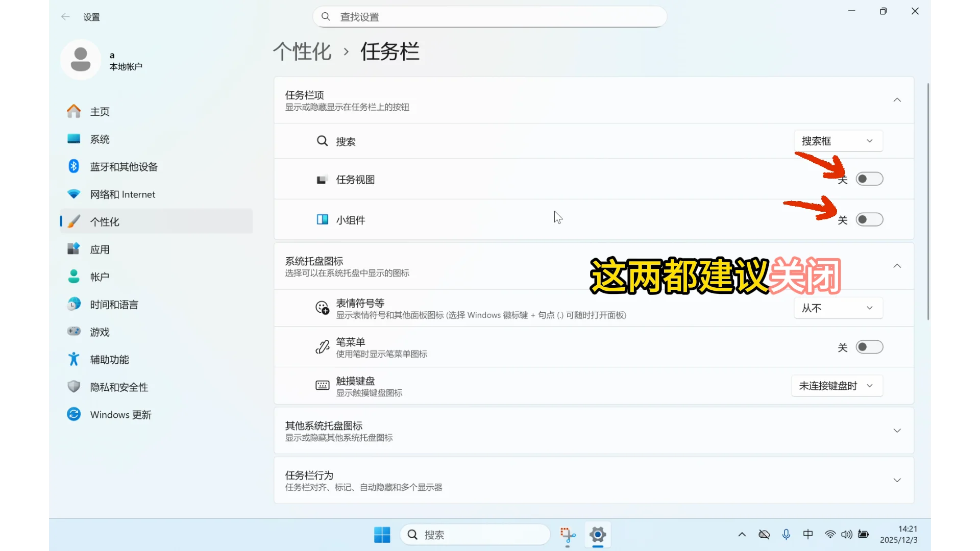Screen dimensions: 980x551
Task: Select 蓝牙和其他设备 in the sidebar
Action: point(125,166)
